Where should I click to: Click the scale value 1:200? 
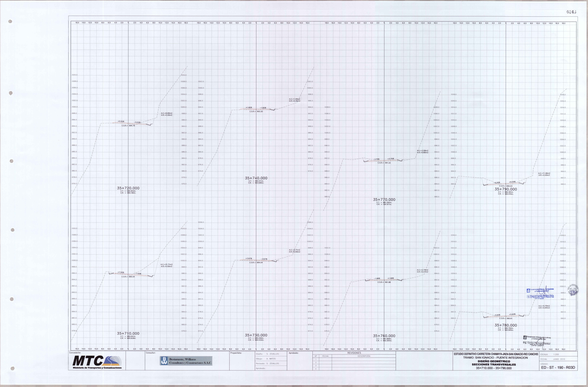[556, 354]
